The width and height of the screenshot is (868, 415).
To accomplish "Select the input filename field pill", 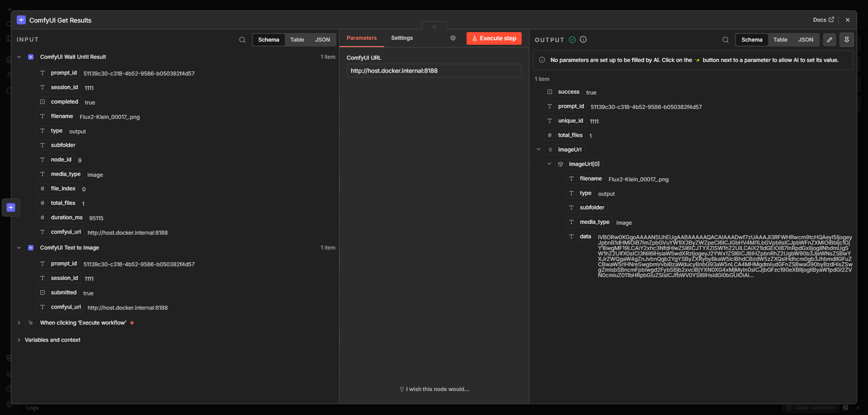I will tap(57, 117).
